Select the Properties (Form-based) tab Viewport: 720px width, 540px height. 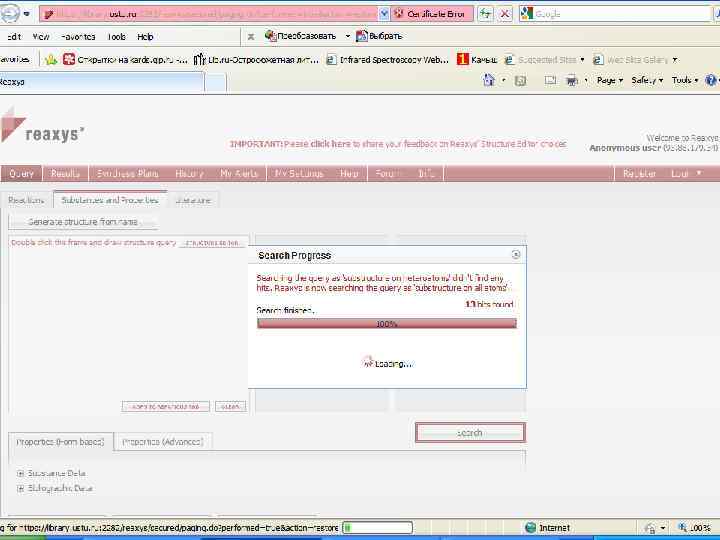pos(60,442)
